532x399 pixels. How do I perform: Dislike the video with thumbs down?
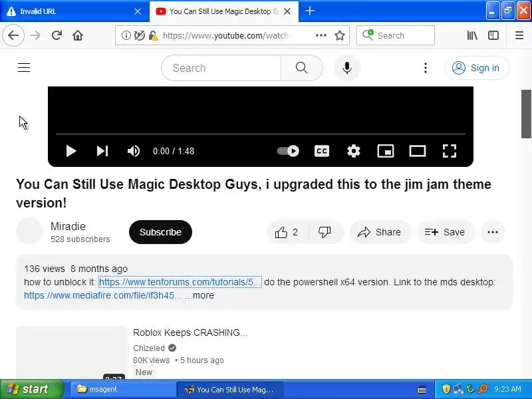(x=325, y=232)
